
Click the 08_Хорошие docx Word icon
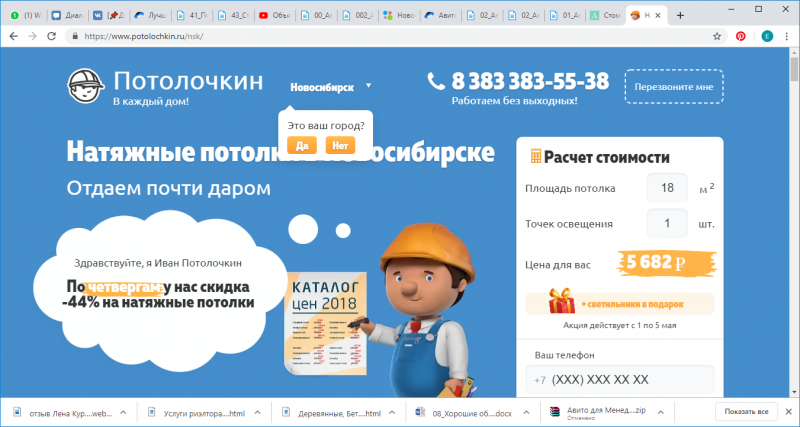point(420,411)
